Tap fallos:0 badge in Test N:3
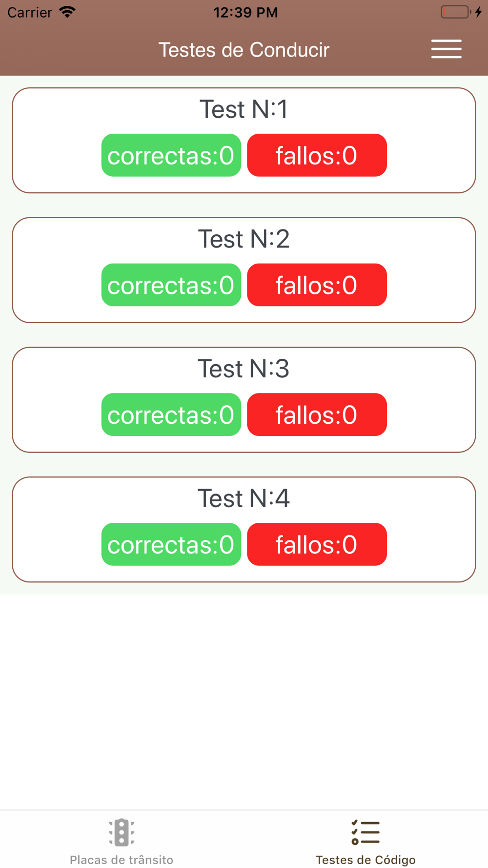The height and width of the screenshot is (868, 488). (x=317, y=414)
